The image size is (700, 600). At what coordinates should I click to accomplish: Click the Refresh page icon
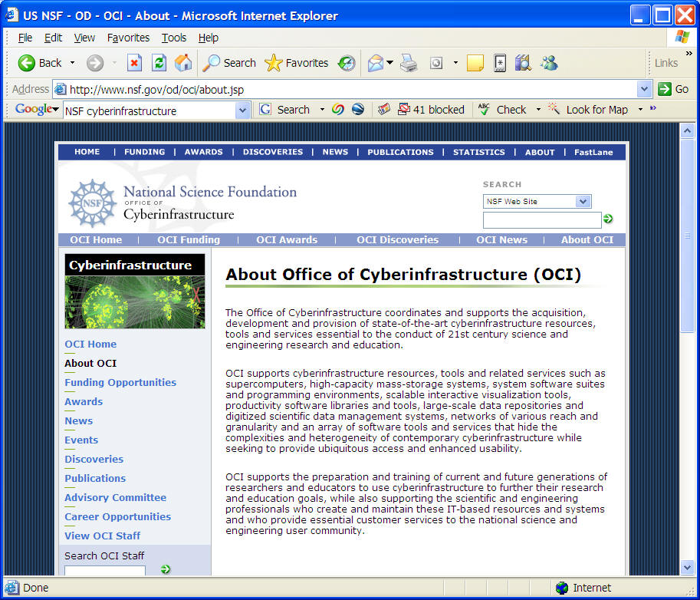coord(159,63)
